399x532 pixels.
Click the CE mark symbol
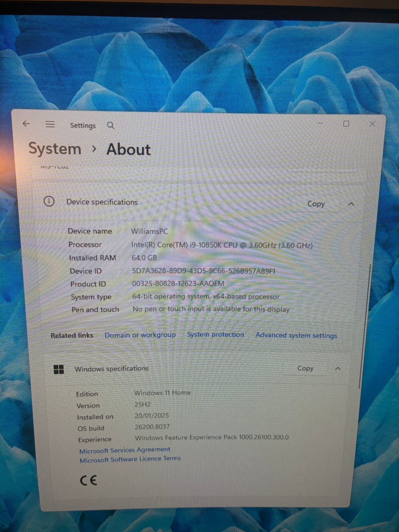pos(88,480)
